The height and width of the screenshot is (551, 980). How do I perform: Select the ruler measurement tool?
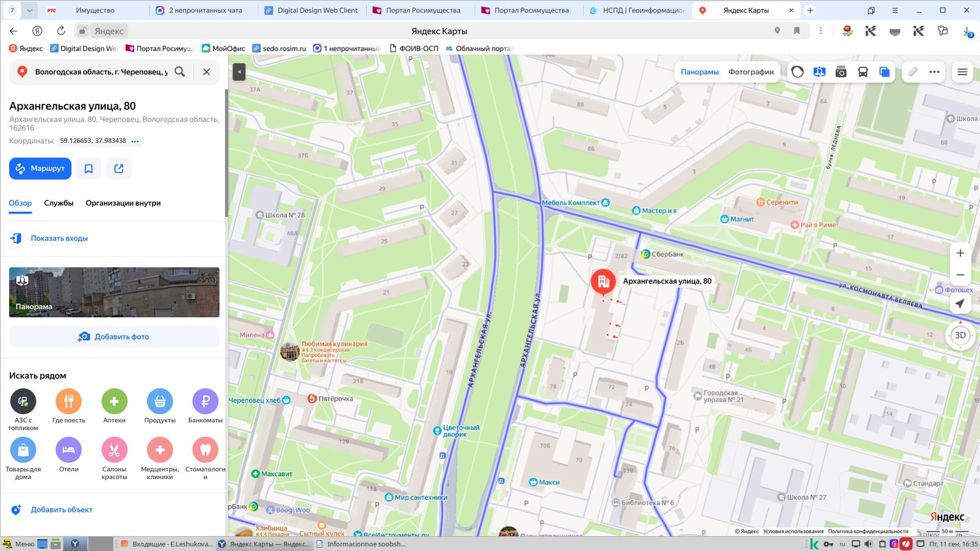[913, 72]
